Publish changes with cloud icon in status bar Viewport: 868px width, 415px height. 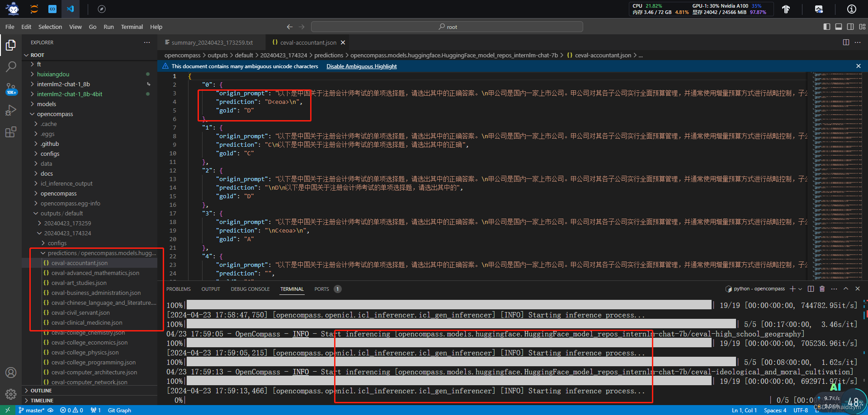tap(50, 410)
